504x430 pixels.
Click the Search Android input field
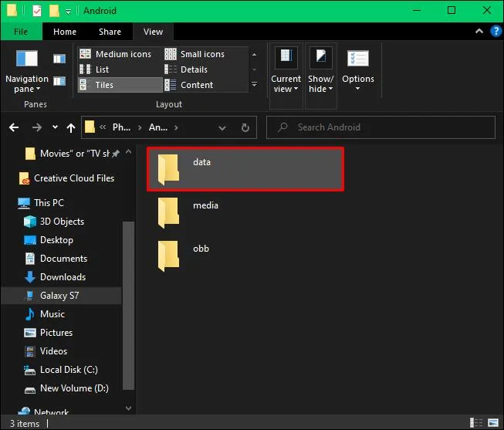pyautogui.click(x=381, y=127)
